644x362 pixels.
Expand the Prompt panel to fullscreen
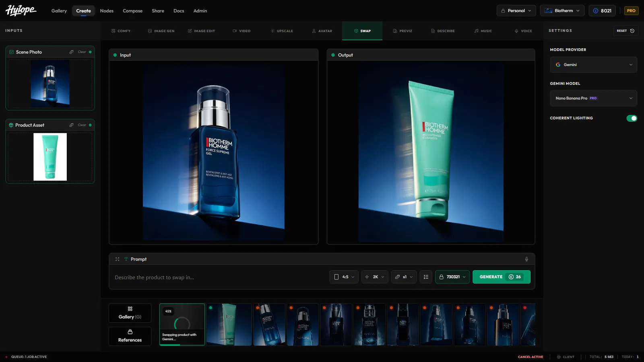(118, 259)
